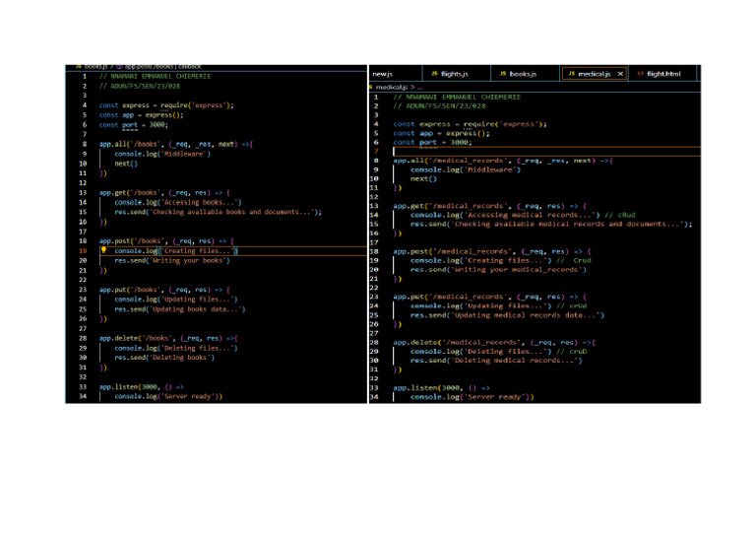756x535 pixels.
Task: Switch to the books.js tab
Action: point(522,74)
